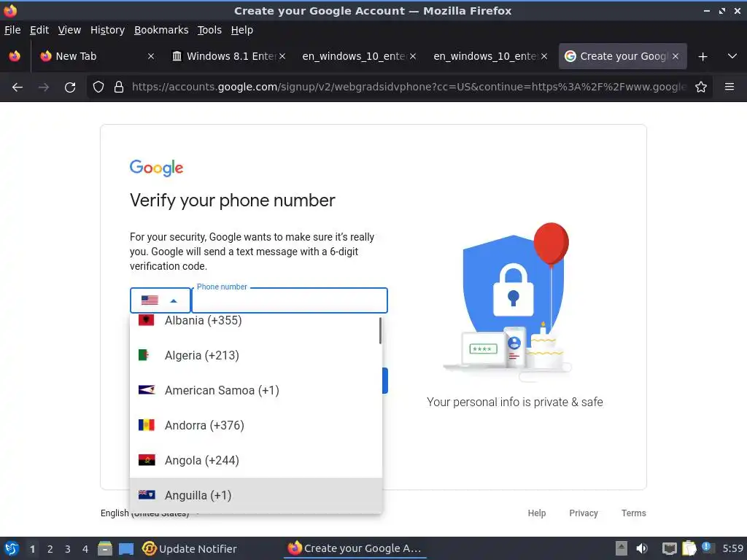Open the update notification tray icon
747x560 pixels.
pyautogui.click(x=706, y=548)
